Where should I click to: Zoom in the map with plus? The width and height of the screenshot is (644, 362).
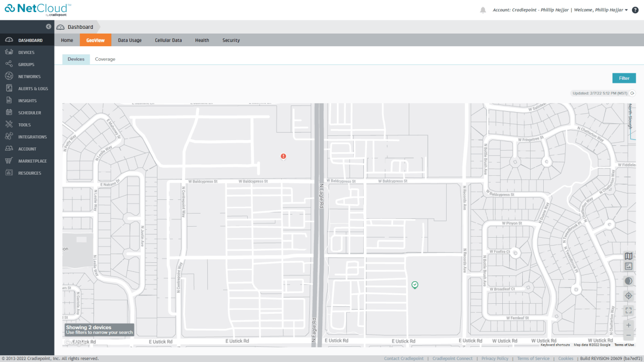[x=628, y=325]
